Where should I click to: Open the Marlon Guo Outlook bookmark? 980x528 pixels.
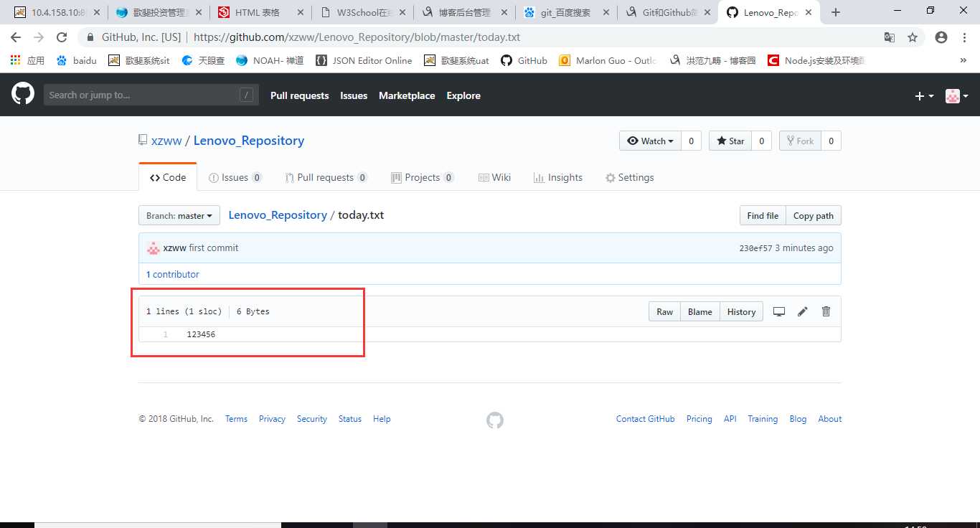[x=608, y=60]
